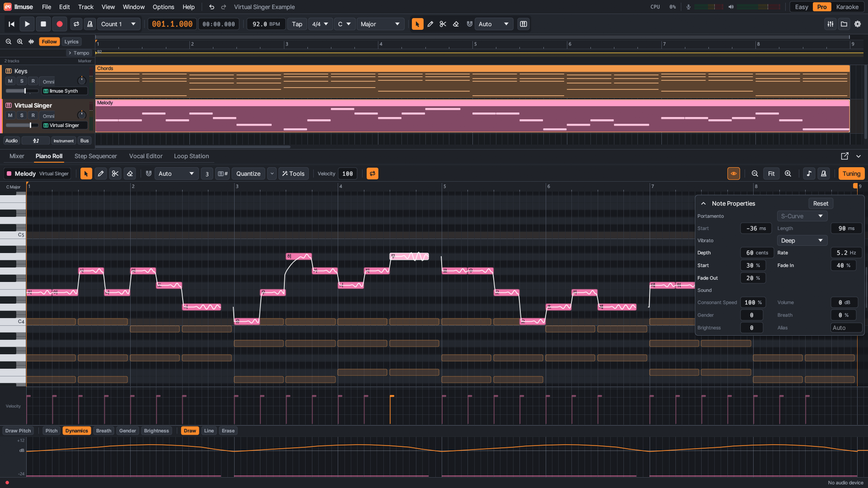Select the top toolbar eraser tool

point(456,24)
